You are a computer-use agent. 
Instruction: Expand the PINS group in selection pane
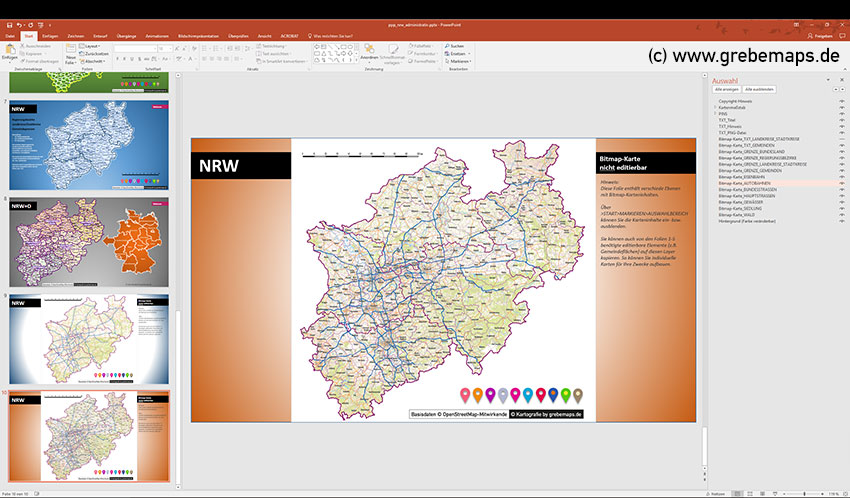pyautogui.click(x=715, y=114)
